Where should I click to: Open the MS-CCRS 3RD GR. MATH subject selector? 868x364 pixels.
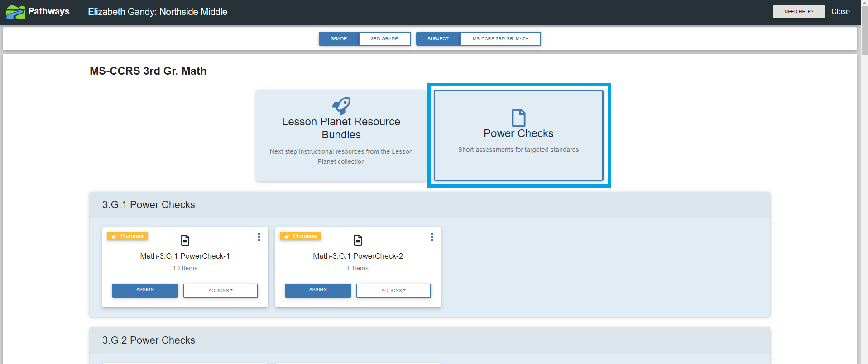(x=500, y=39)
